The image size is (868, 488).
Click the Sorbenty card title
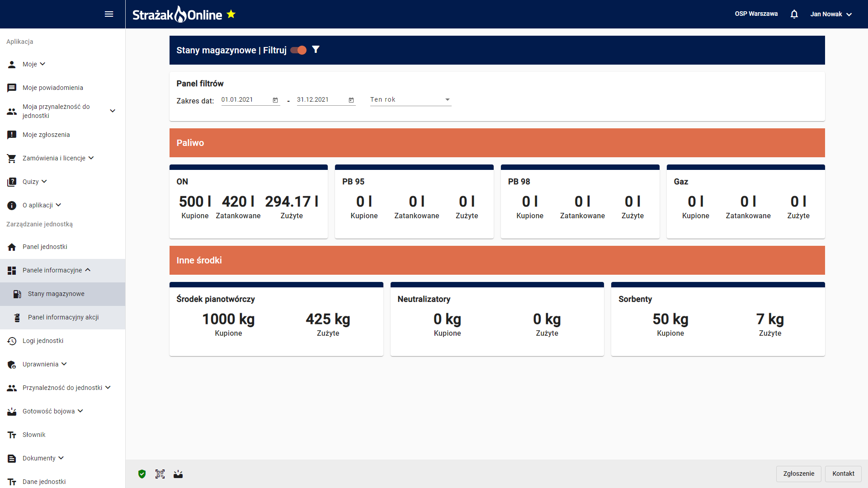635,299
